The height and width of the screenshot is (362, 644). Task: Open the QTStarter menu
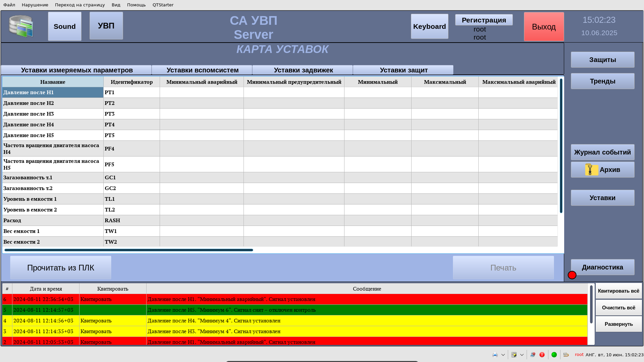[163, 5]
